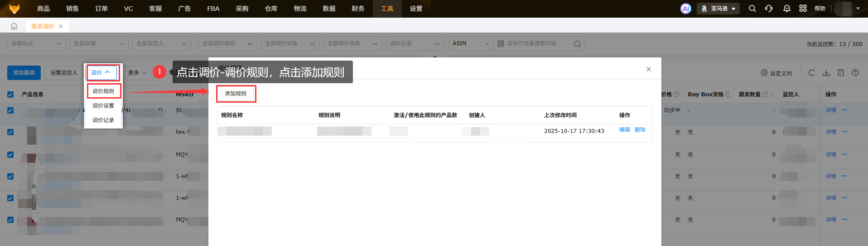This screenshot has height=246, width=868.
Task: Click 详情 link in first product row
Action: point(831,110)
